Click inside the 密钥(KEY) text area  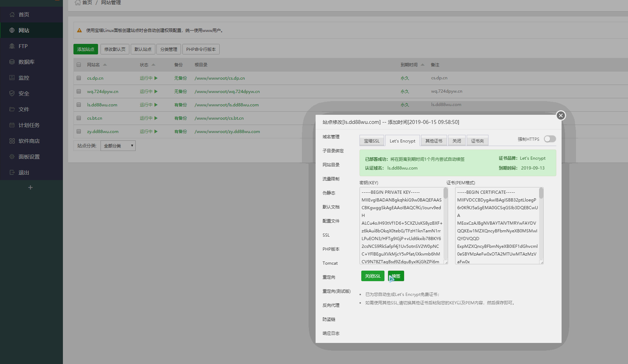(403, 226)
